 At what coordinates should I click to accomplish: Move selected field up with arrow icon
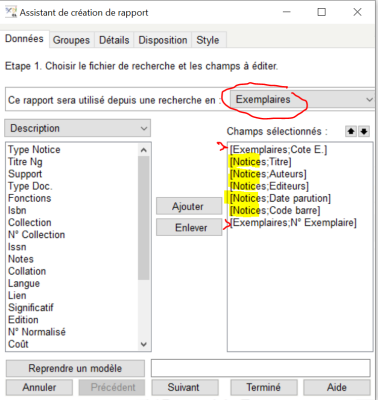coord(351,131)
